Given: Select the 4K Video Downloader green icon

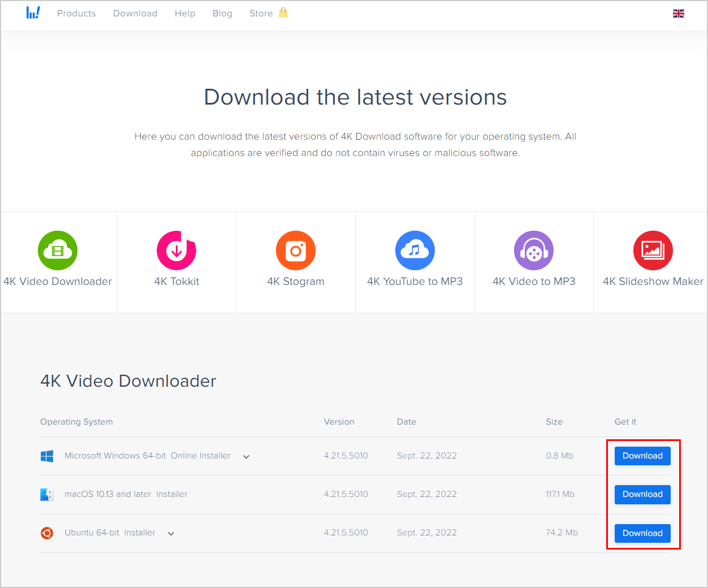Looking at the screenshot, I should pos(58,250).
